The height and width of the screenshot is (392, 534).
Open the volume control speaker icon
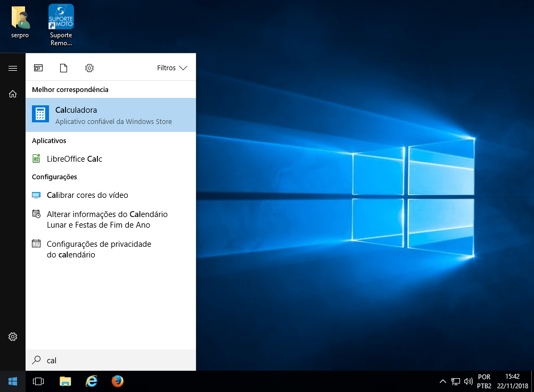pos(469,381)
